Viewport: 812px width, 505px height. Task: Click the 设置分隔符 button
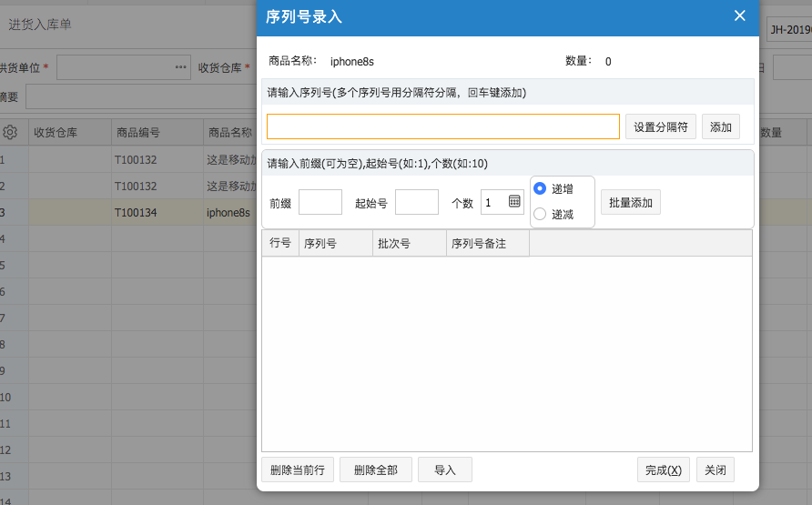point(661,126)
